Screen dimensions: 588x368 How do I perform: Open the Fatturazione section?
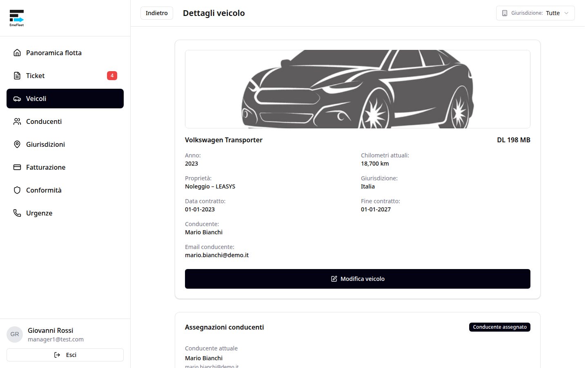coord(65,167)
